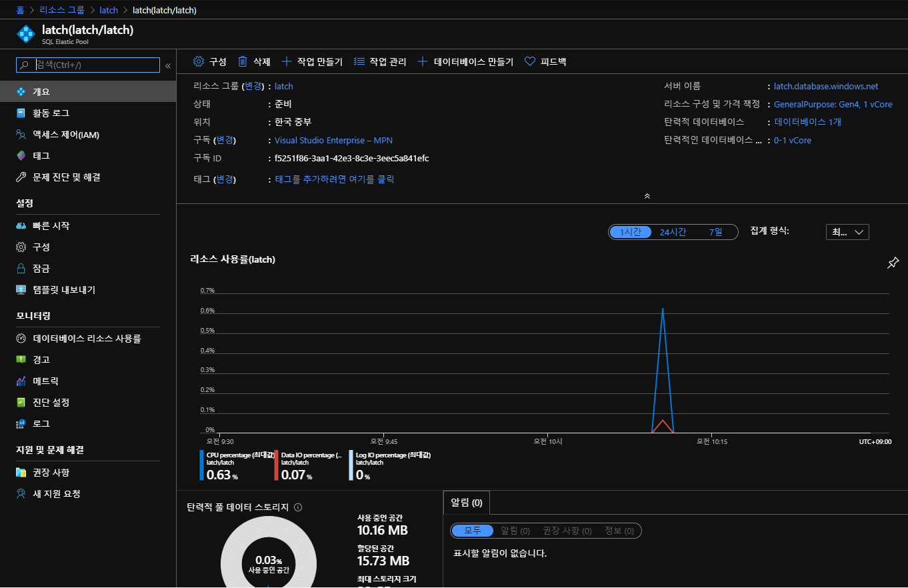Open 개요 in the sidebar menu
This screenshot has height=588, width=908.
click(88, 91)
